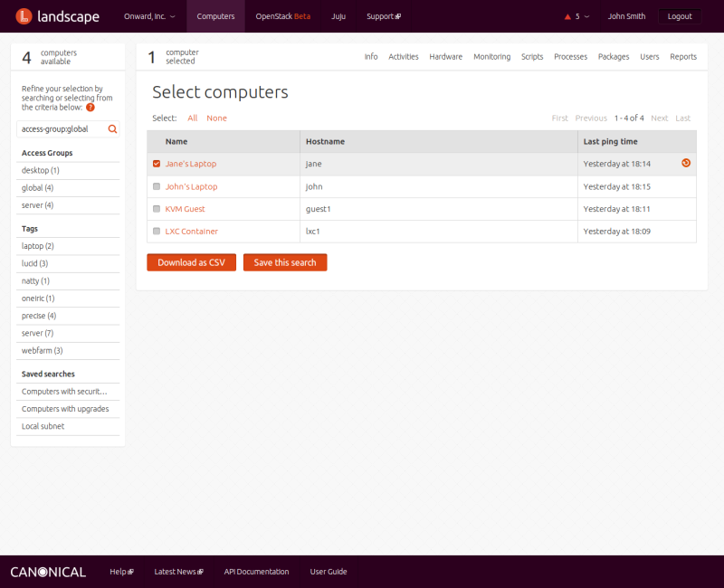
Task: Click the orange help question-mark icon
Action: (90, 108)
